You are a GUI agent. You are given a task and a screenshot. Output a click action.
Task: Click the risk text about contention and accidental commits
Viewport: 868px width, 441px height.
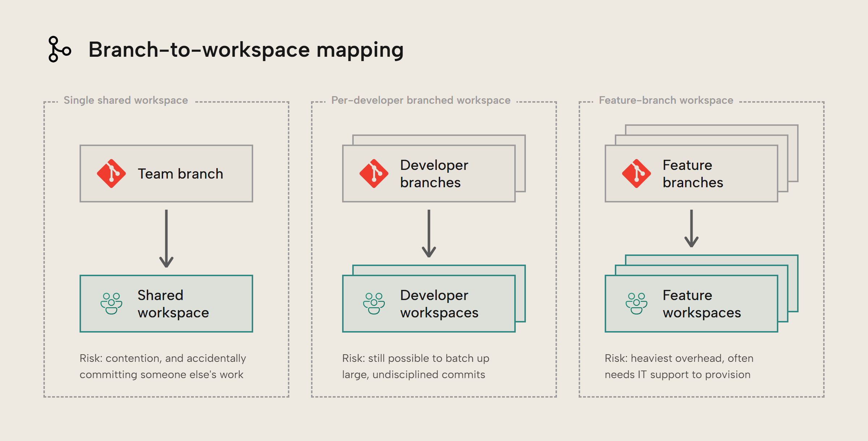click(163, 366)
